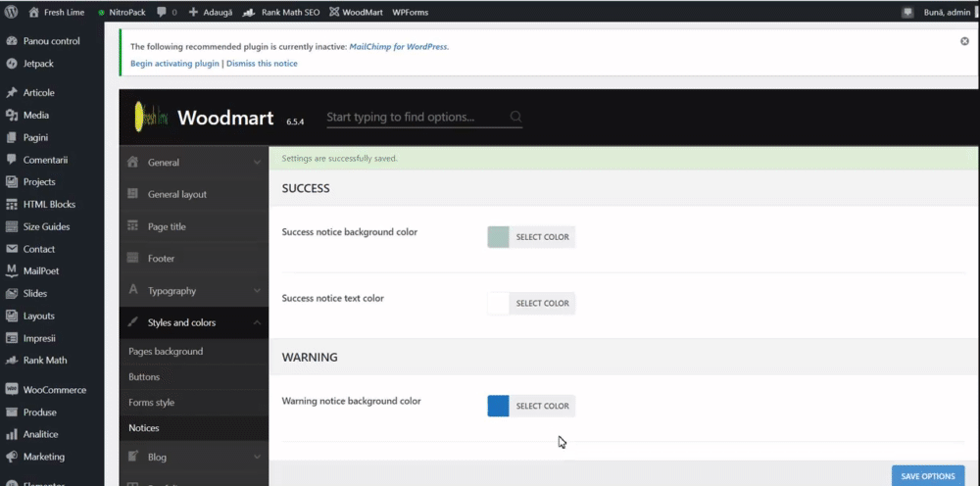Click the HTML Blocks sidebar icon
This screenshot has width=980, height=486.
(11, 204)
